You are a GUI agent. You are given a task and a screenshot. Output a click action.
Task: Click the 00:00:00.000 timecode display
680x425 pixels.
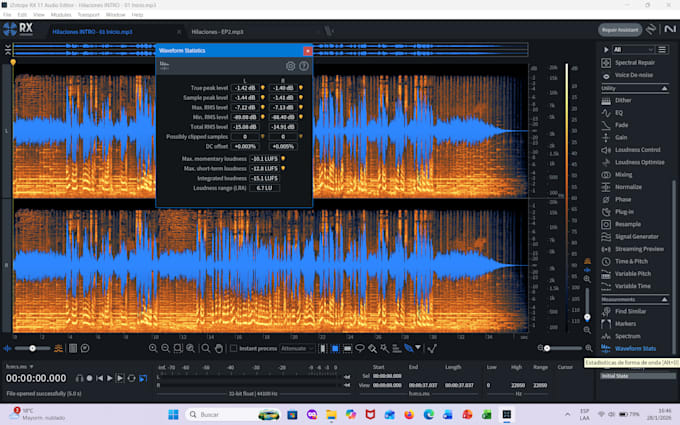[36, 378]
